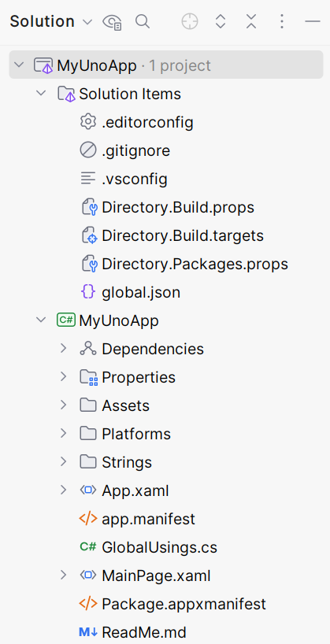Expand the Dependencies node
Viewport: 330px width, 644px height.
click(x=63, y=348)
